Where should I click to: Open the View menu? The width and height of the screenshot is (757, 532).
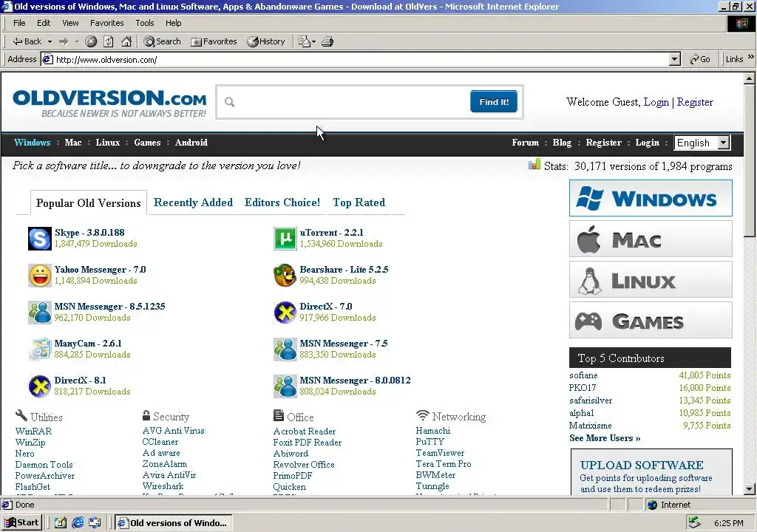coord(70,23)
